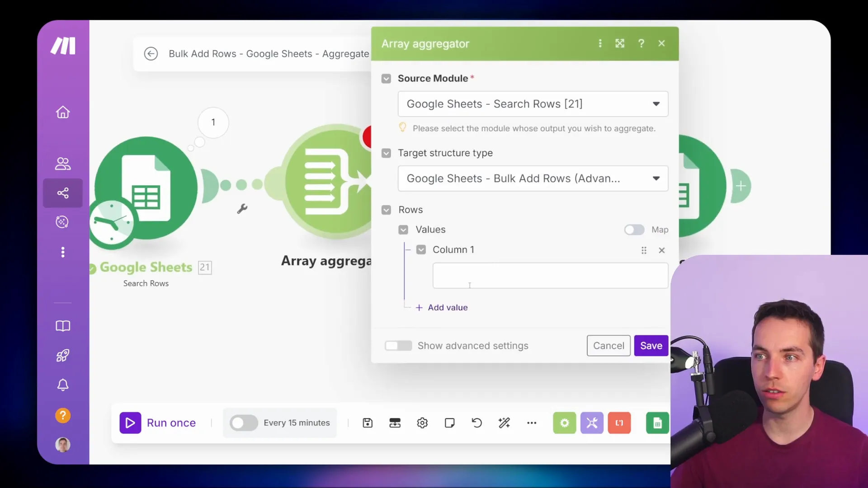Toggle the Every 15 minutes scheduling switch
This screenshot has width=868, height=488.
point(244,423)
